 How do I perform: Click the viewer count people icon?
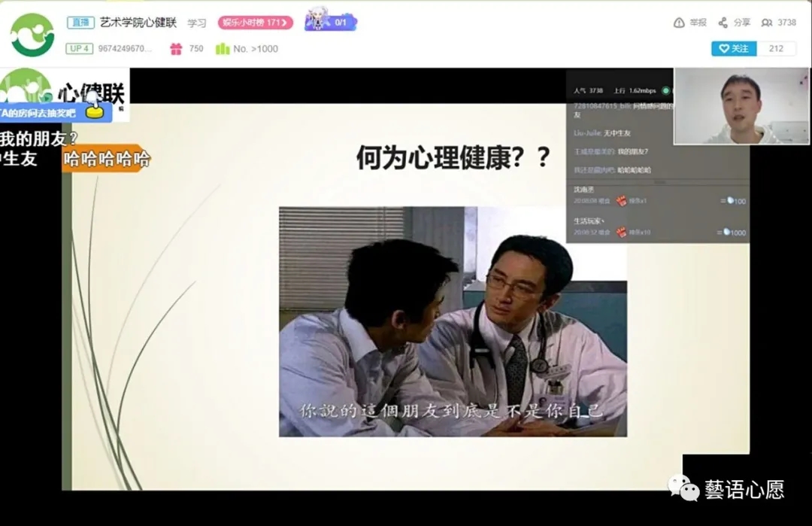(767, 23)
